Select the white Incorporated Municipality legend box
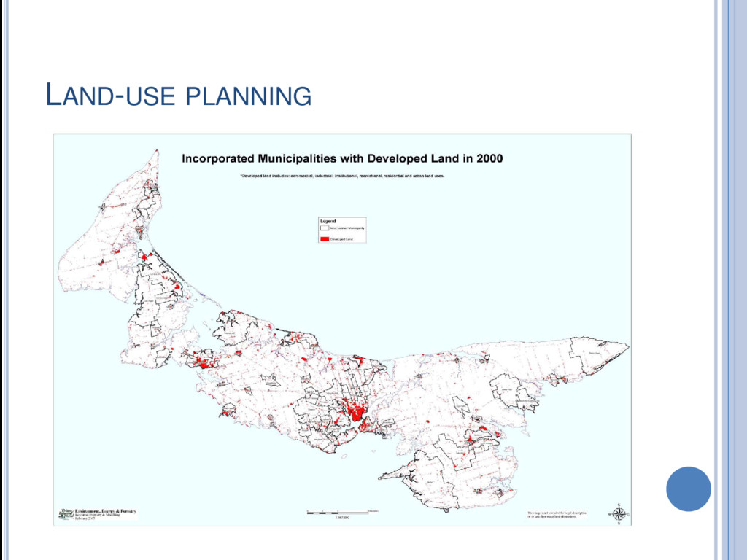 point(325,228)
